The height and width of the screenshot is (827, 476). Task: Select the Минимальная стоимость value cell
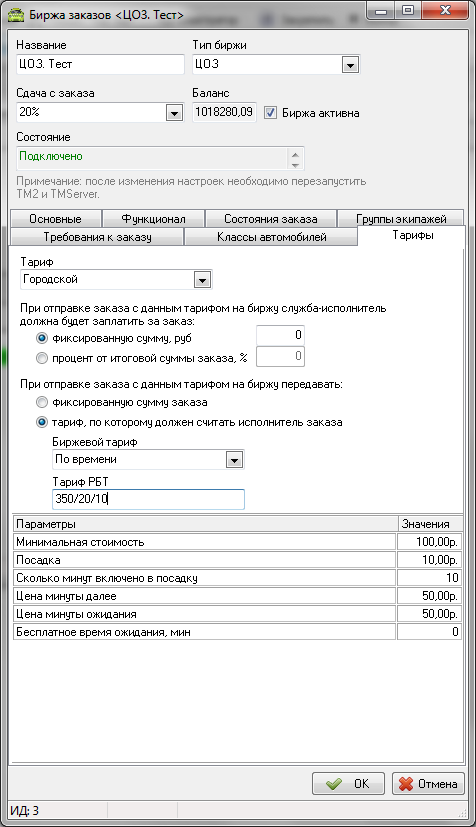pos(429,542)
